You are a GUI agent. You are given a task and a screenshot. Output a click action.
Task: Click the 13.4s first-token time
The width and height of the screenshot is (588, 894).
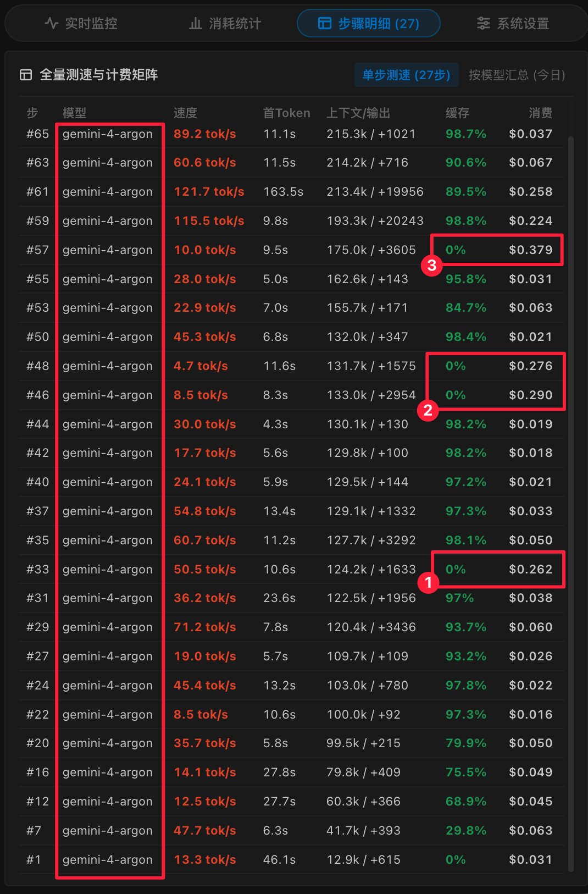click(x=279, y=511)
